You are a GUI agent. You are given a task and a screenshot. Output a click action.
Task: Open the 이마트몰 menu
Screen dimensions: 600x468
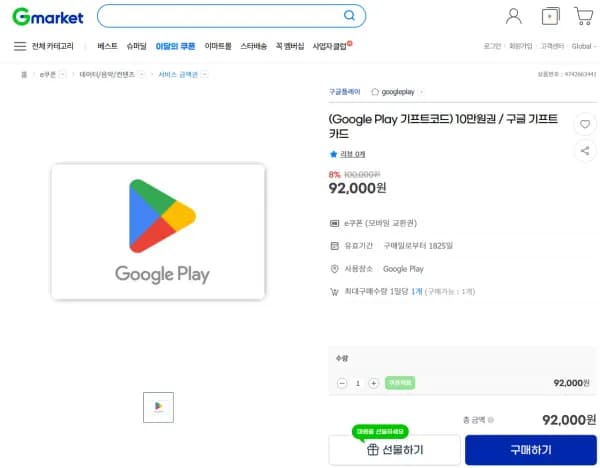(218, 46)
